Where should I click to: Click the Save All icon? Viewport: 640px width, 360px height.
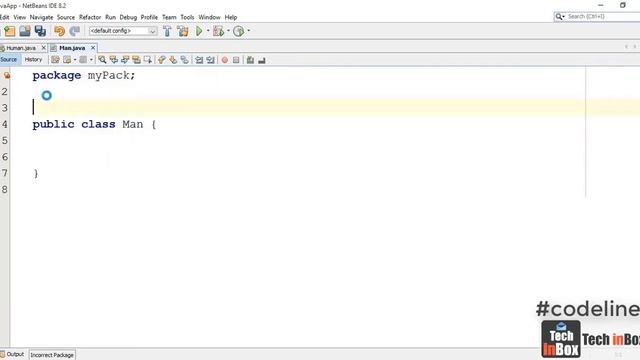click(x=40, y=31)
